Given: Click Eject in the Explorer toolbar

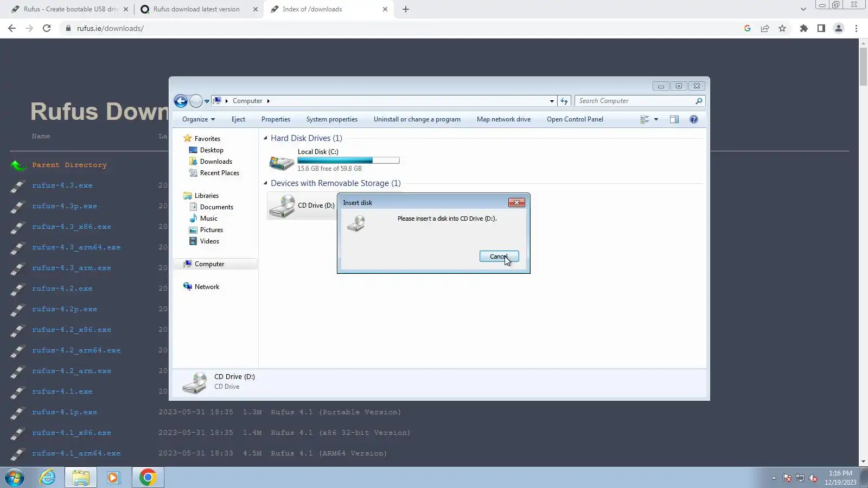Looking at the screenshot, I should tap(238, 119).
